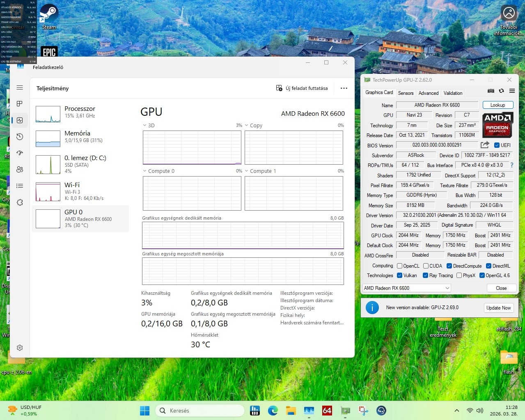525x420 pixels.
Task: Toggle the CUDA checkbox
Action: (x=426, y=266)
